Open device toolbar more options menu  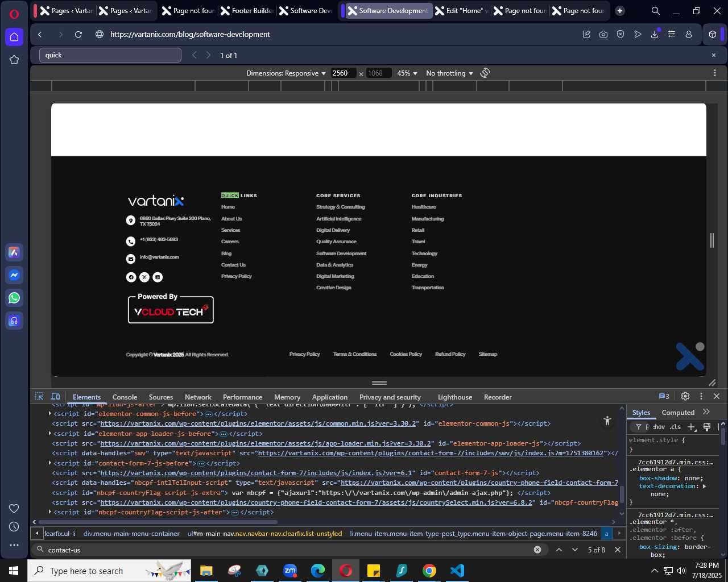715,73
